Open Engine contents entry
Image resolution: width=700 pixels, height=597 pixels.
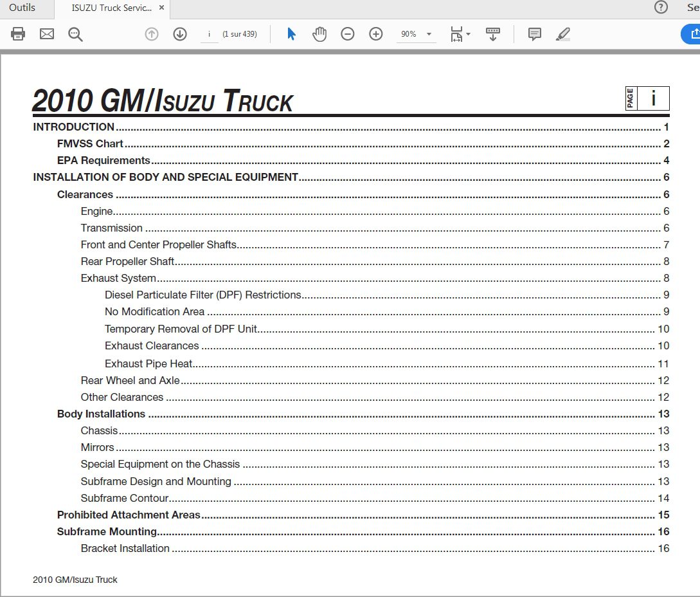click(x=375, y=211)
